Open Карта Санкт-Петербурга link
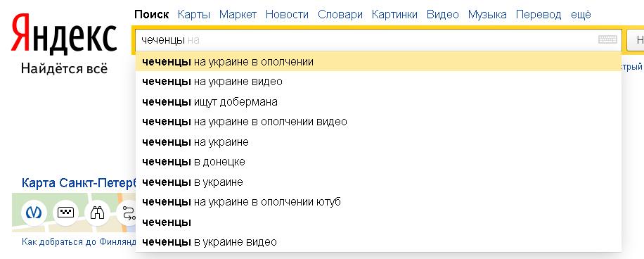The height and width of the screenshot is (259, 644). click(x=79, y=183)
